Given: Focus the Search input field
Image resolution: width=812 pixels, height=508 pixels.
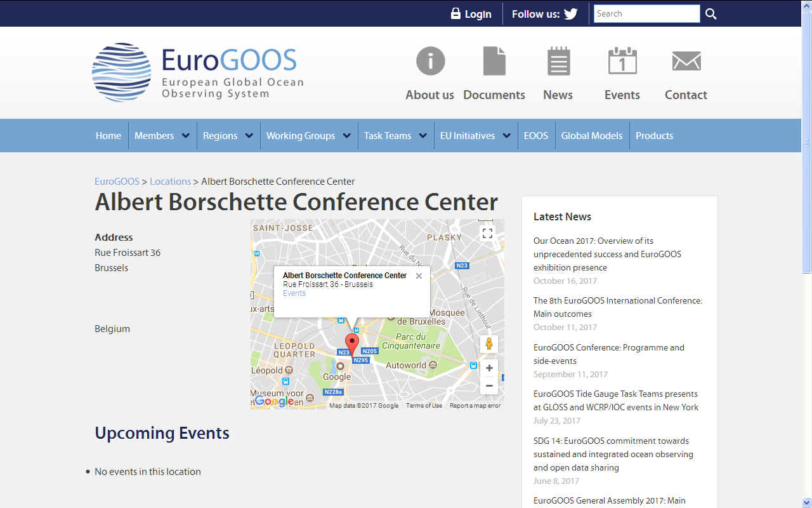Looking at the screenshot, I should tap(647, 13).
